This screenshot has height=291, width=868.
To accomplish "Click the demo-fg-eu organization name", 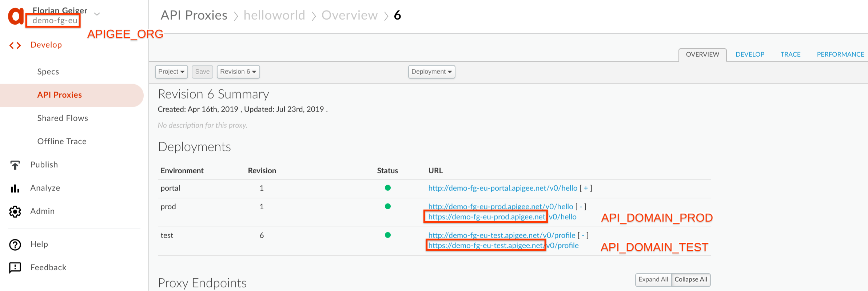I will [x=55, y=21].
